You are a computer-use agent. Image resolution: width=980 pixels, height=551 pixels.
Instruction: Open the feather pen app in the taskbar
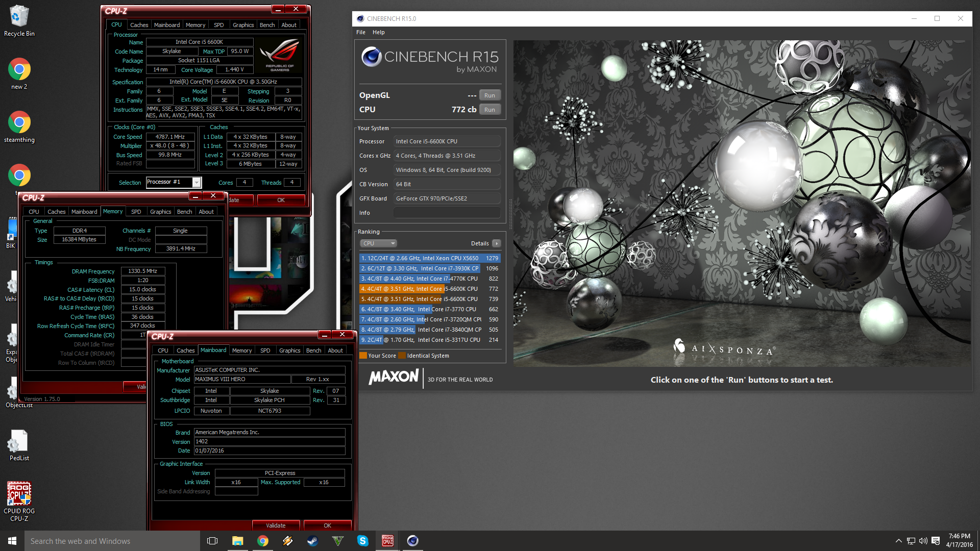click(x=287, y=541)
